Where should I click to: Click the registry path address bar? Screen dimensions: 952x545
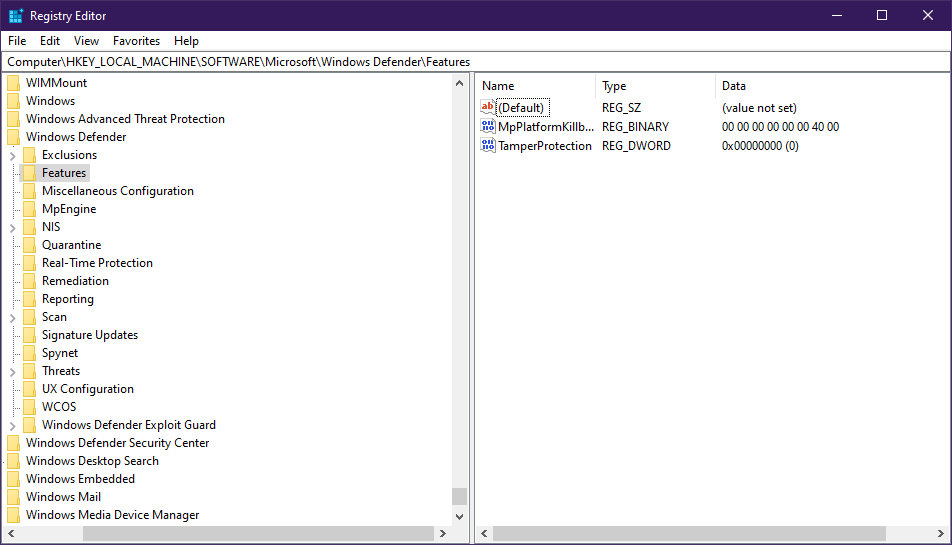[476, 62]
